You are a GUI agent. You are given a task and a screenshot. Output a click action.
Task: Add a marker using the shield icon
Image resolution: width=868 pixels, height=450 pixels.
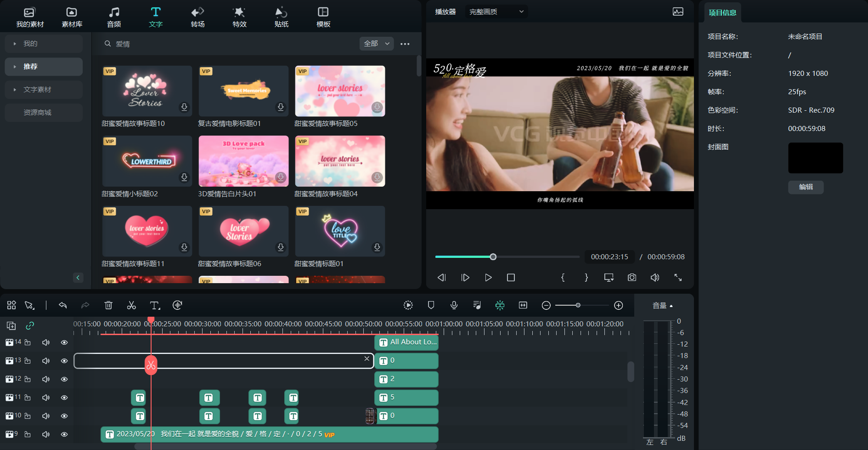[x=431, y=305]
